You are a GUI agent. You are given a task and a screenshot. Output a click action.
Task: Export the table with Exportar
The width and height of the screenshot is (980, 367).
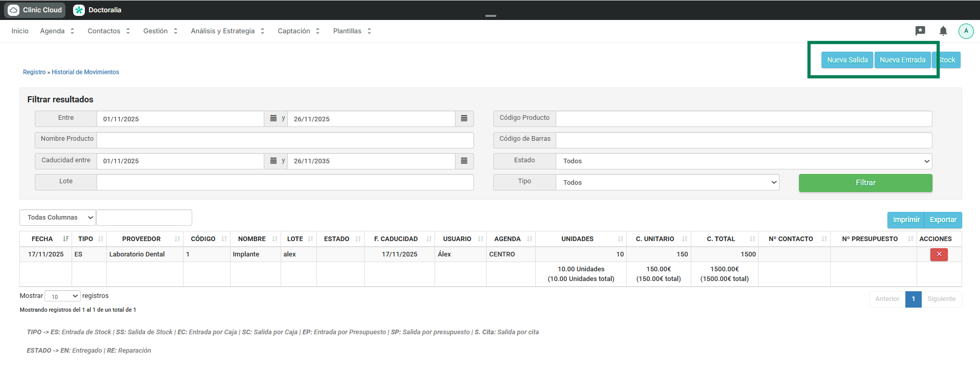(943, 220)
